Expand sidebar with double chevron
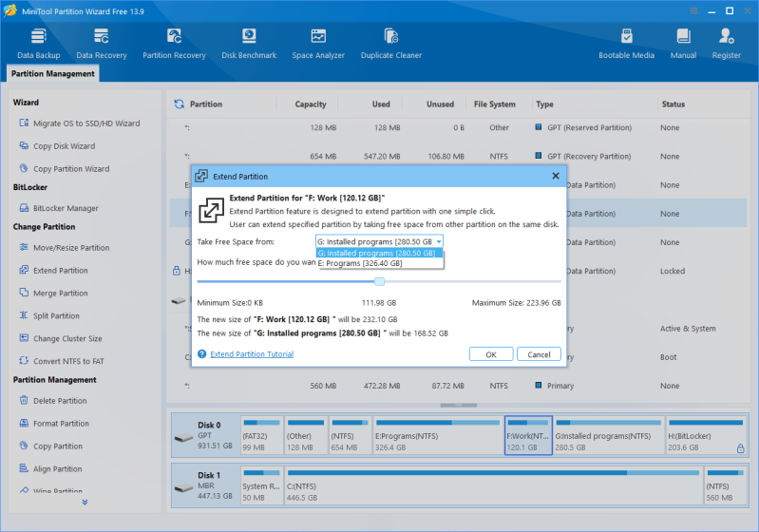 click(x=85, y=503)
